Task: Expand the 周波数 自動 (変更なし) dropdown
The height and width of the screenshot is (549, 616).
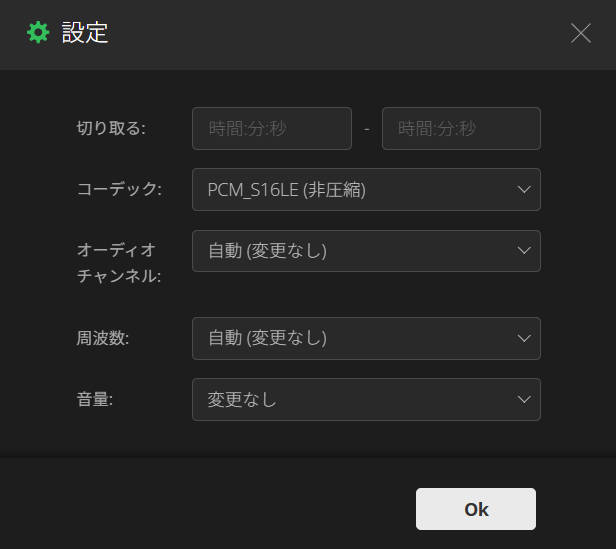Action: (x=350, y=338)
